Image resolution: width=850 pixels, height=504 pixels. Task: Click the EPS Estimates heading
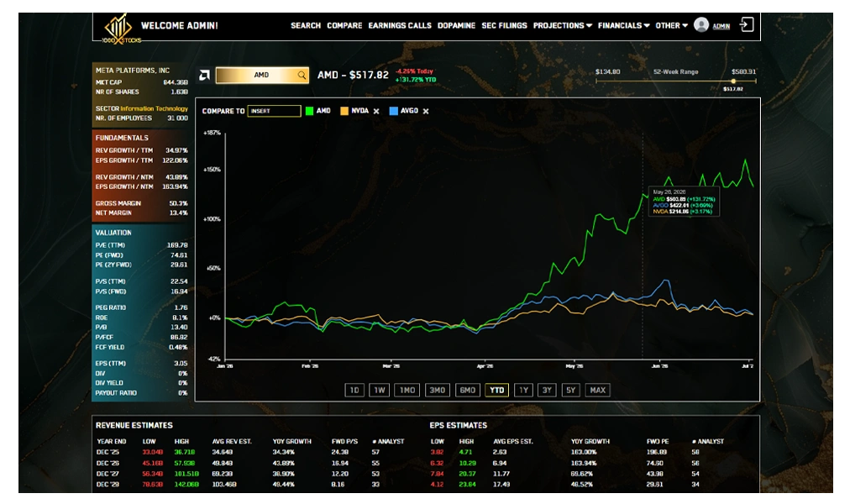coord(458,425)
